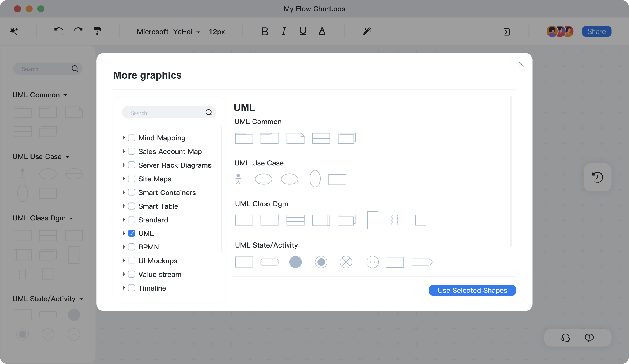Screen dimensions: 629x364
Task: Check the Mind Mapping checkbox
Action: [x=132, y=138]
